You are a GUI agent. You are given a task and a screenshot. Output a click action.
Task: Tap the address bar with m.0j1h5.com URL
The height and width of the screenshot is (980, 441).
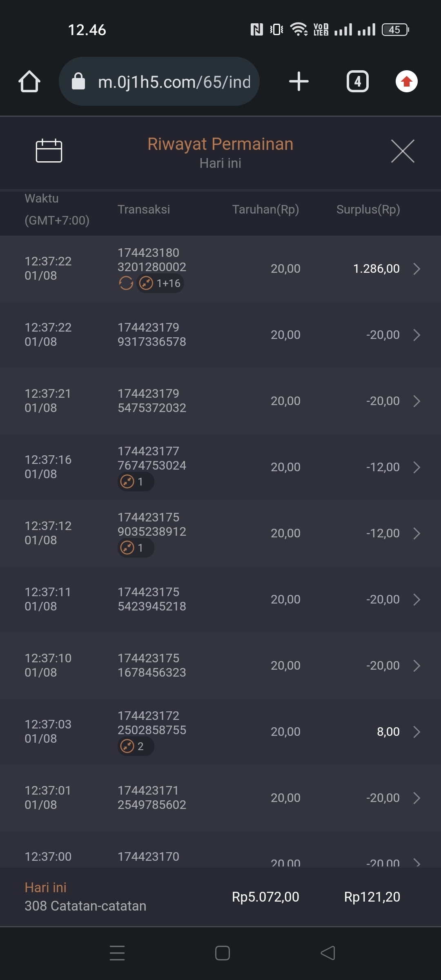coord(174,82)
